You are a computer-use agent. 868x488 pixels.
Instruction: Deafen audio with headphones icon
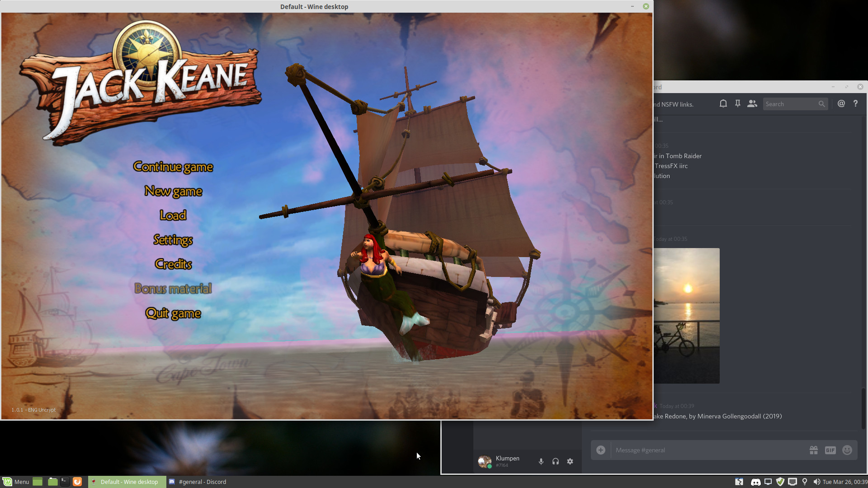555,461
